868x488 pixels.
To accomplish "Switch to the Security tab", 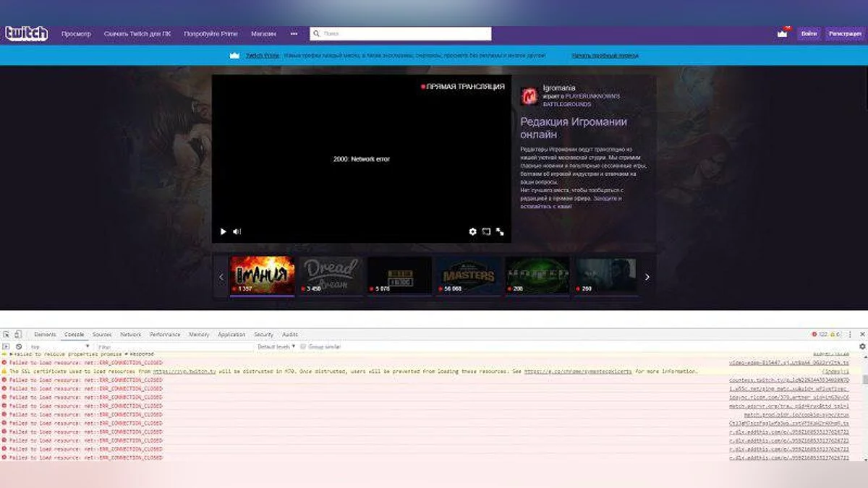I will click(x=264, y=335).
